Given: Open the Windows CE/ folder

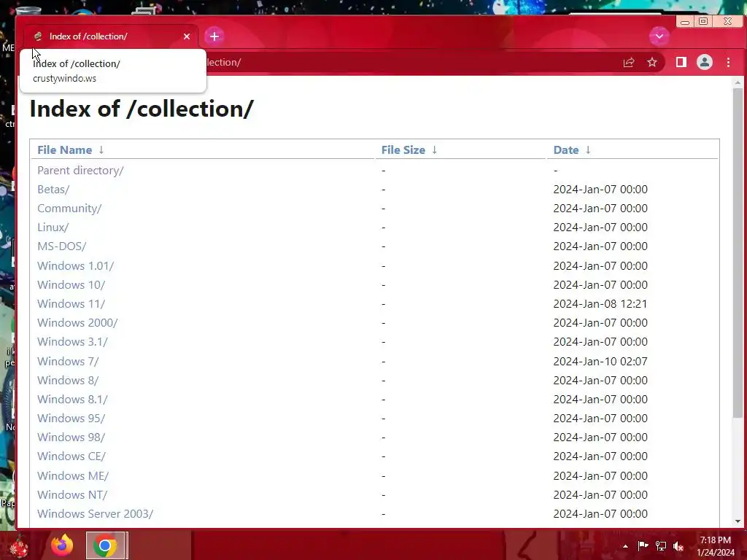Looking at the screenshot, I should (71, 456).
